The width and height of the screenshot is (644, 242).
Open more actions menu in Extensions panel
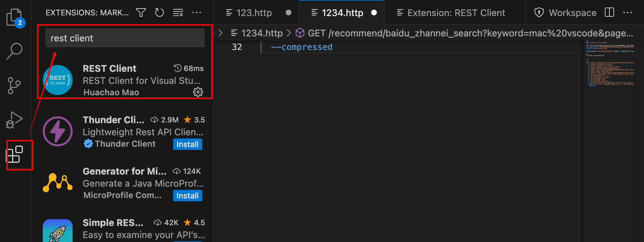[197, 12]
